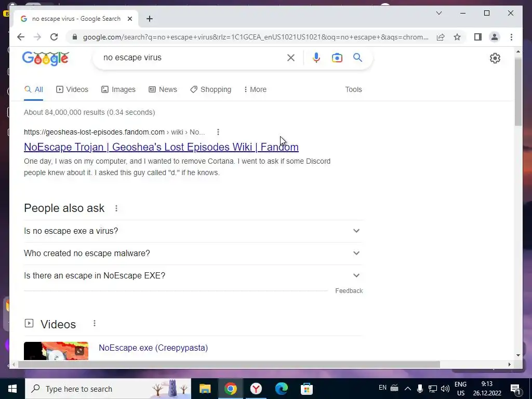Open the ENG US language switcher
The width and height of the screenshot is (532, 399).
460,389
